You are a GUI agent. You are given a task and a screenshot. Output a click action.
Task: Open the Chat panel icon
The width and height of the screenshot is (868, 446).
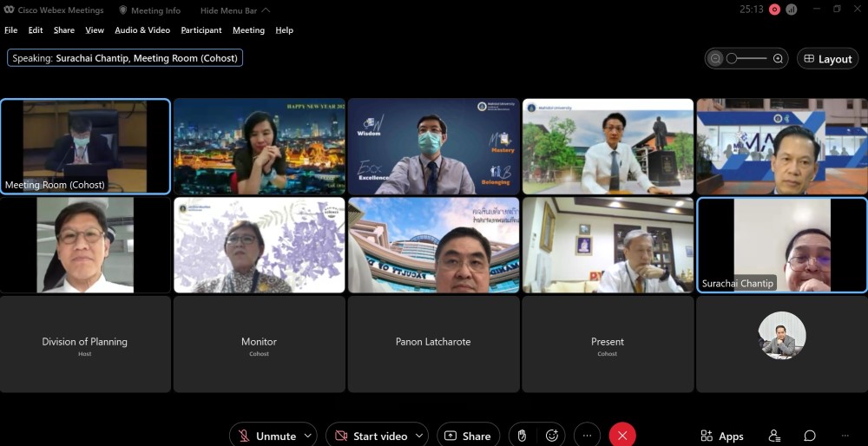(809, 436)
